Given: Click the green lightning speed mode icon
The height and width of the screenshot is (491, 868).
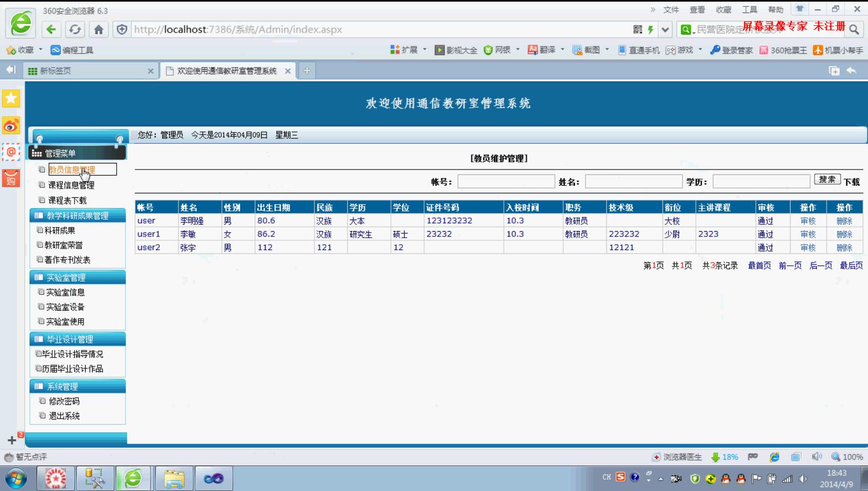Looking at the screenshot, I should [x=650, y=29].
